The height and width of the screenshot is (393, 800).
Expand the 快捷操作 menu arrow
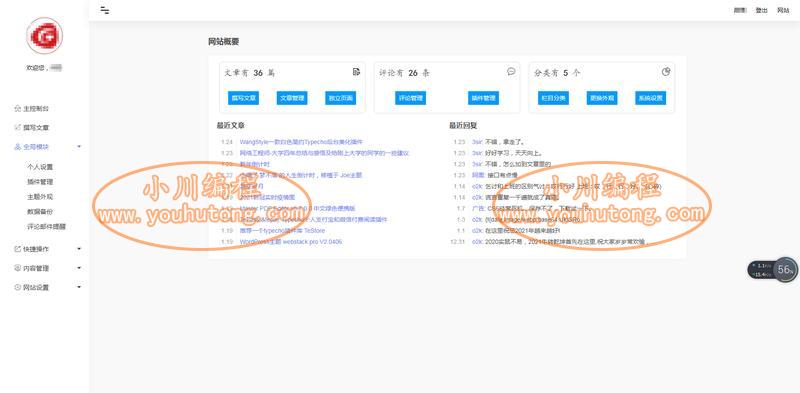click(x=79, y=249)
